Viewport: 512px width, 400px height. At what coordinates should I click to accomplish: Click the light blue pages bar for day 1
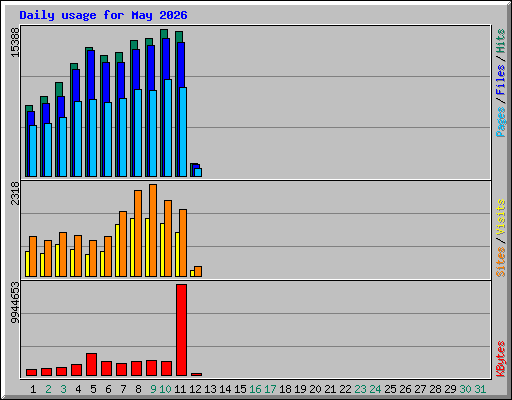33,151
